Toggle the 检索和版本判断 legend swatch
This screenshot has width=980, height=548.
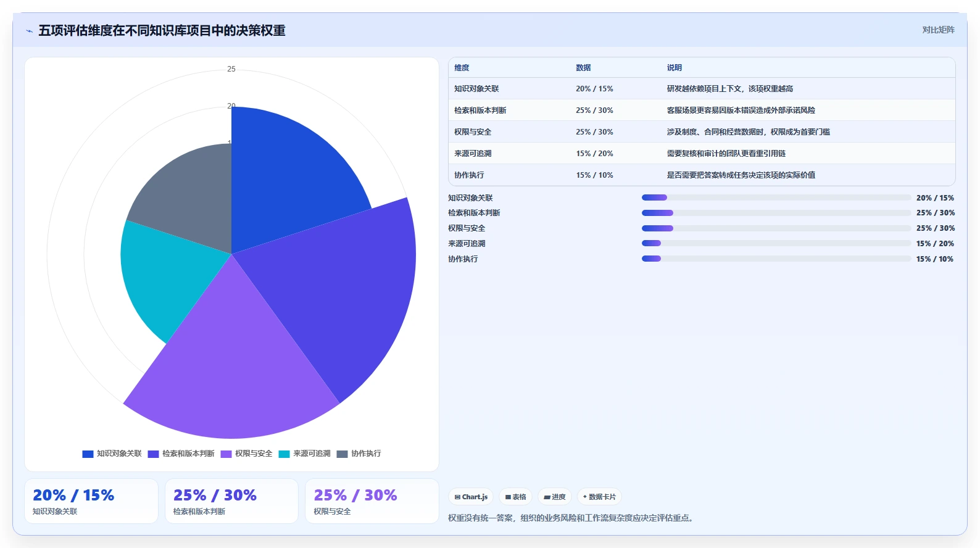tap(153, 454)
